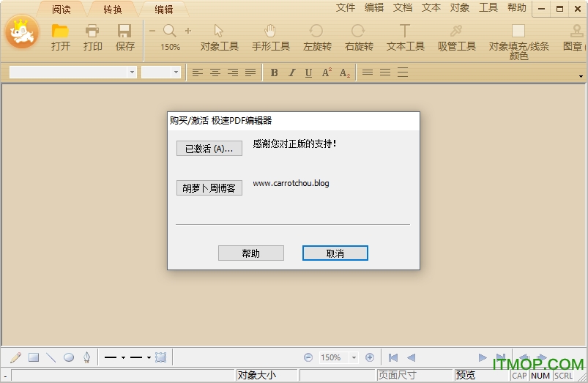Select the 文本工具 text tool
588x383 pixels.
[405, 37]
